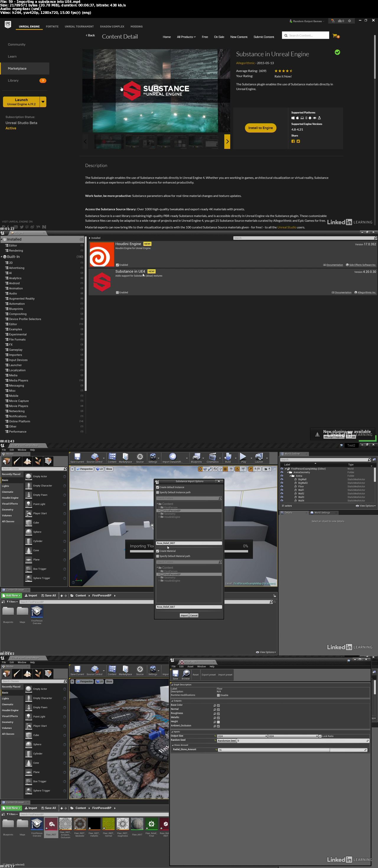Enable the Height output checkbox
378x868 pixels.
coord(219,722)
